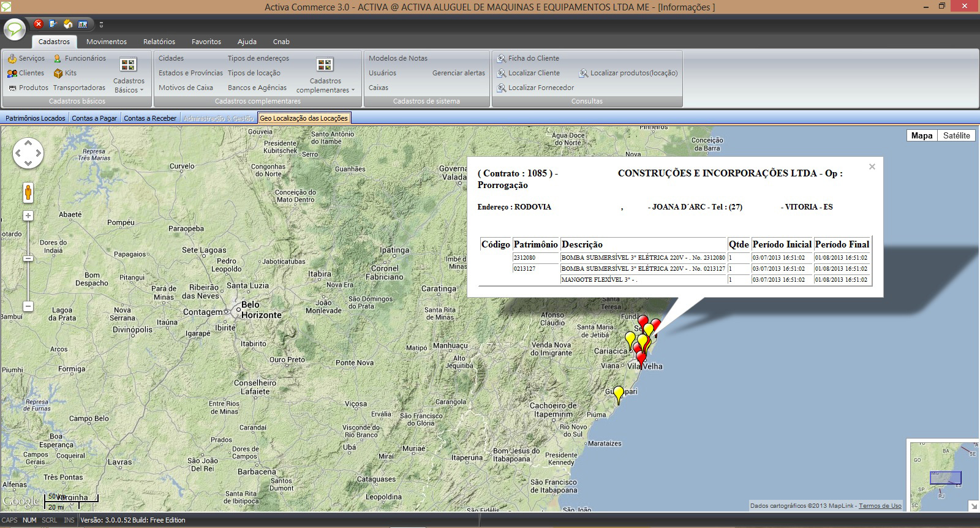Open Modelos de Notas

point(398,58)
